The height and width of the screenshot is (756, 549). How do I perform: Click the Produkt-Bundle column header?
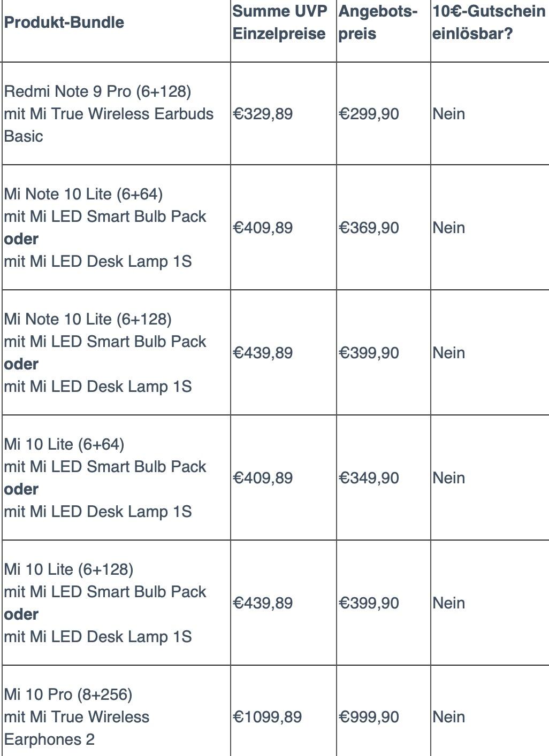click(64, 22)
